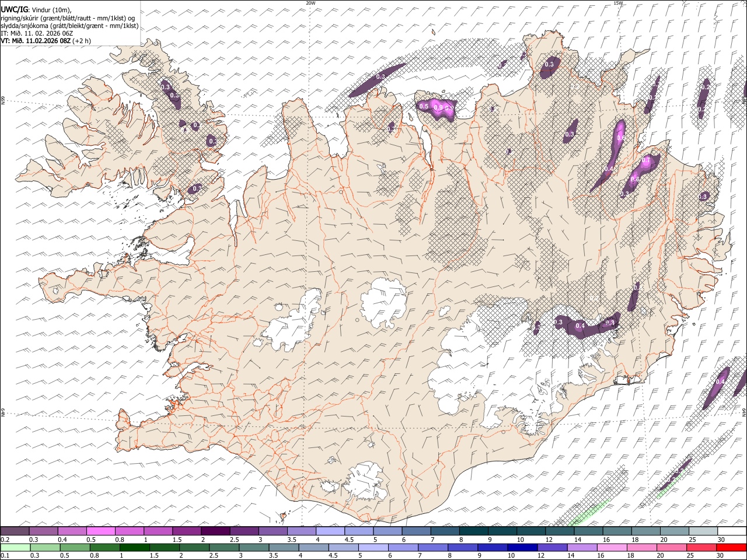Click the 'slydda/snjókoma' description line
Image resolution: width=747 pixels, height=560 pixels.
click(69, 26)
